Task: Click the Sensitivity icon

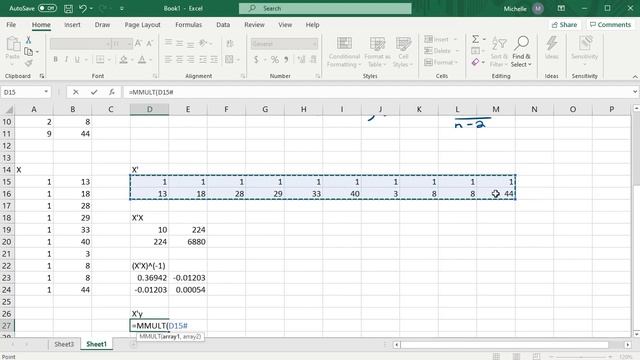Action: click(x=584, y=50)
